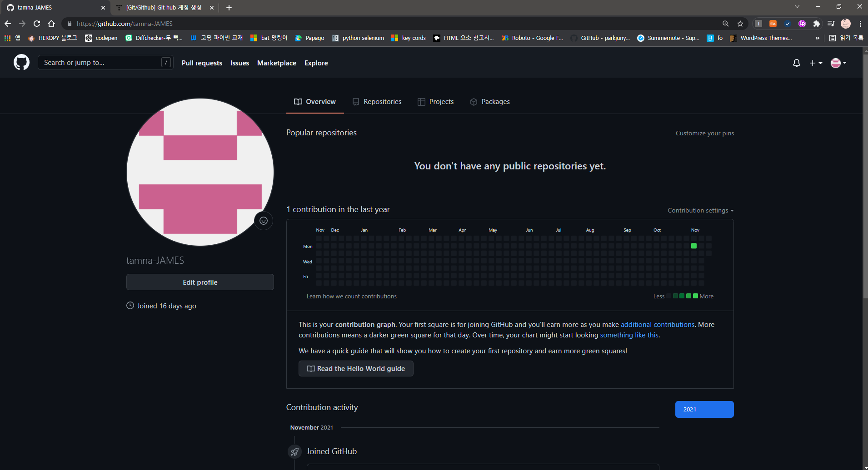
Task: Click the site lock icon
Action: point(70,24)
